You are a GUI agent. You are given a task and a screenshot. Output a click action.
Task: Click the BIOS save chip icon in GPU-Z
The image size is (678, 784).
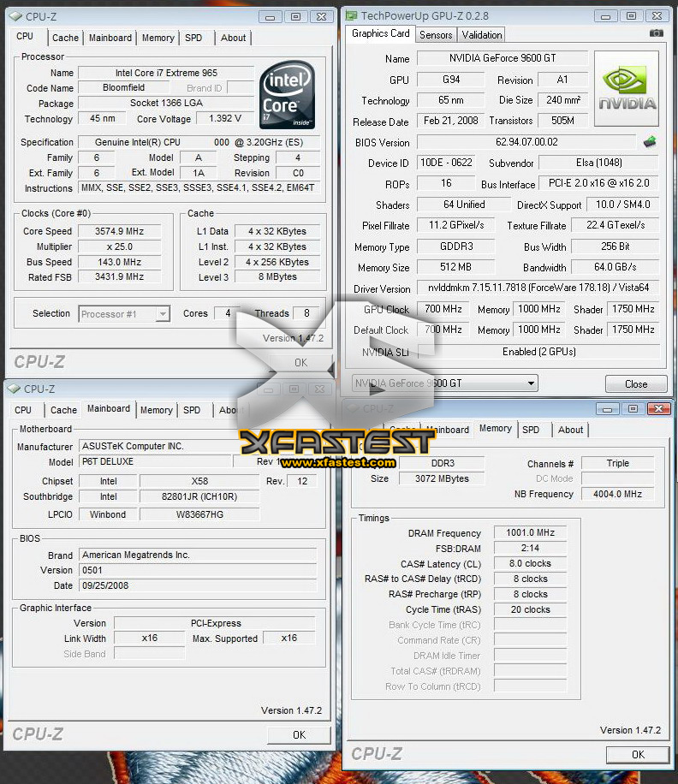point(650,141)
